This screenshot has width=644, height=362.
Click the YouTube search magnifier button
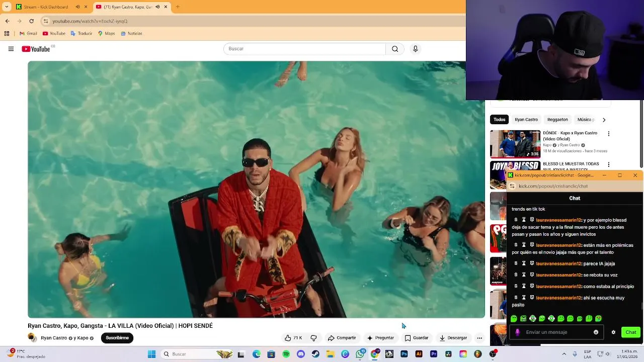395,49
